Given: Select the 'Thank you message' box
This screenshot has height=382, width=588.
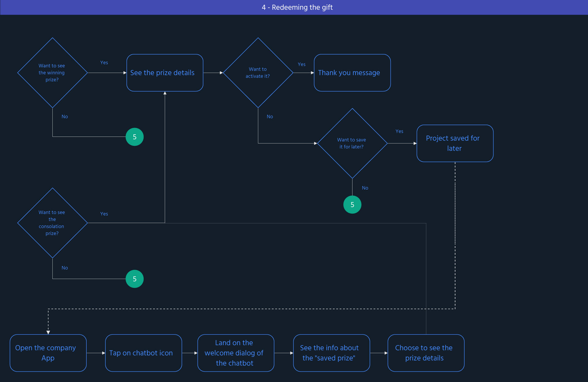Looking at the screenshot, I should click(352, 73).
